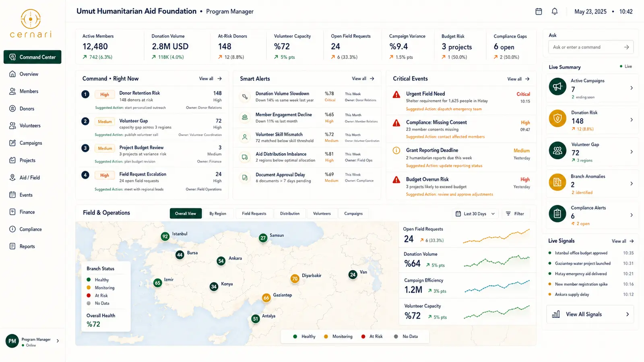
Task: Click the View All Signals button
Action: 590,314
